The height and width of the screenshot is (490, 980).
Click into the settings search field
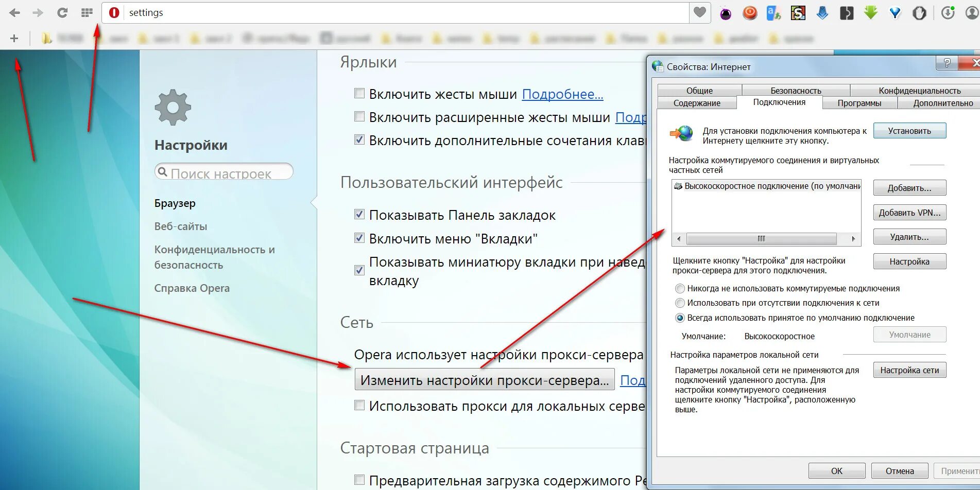223,172
